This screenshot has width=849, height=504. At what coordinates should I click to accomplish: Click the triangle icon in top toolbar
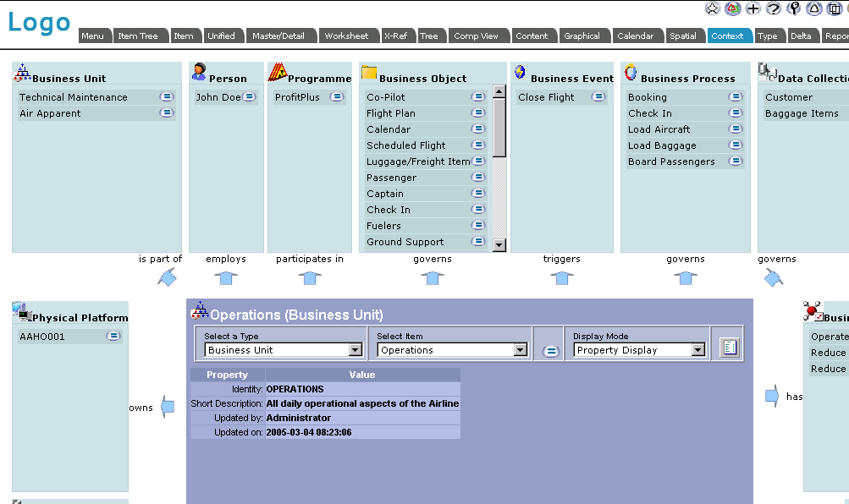point(813,8)
